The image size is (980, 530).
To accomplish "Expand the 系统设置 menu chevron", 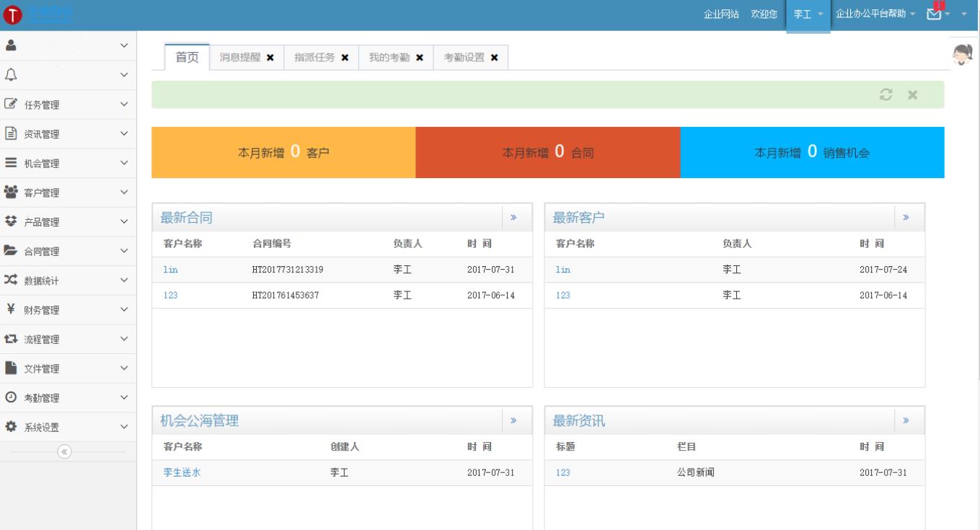I will (124, 427).
